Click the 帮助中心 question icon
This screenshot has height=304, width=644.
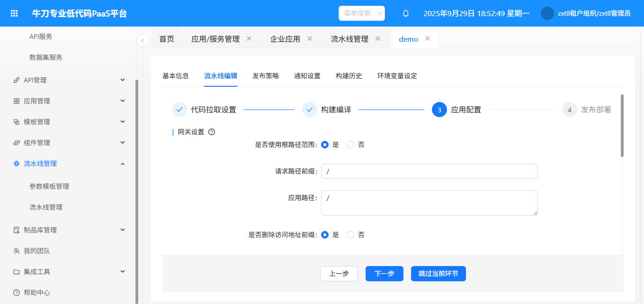pyautogui.click(x=17, y=293)
